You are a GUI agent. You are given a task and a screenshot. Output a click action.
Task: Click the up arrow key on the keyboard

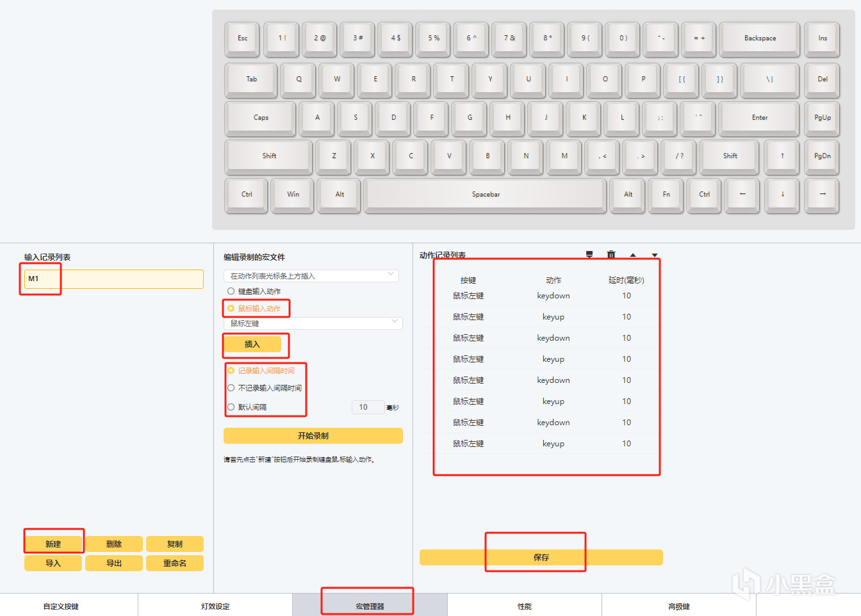tap(782, 156)
